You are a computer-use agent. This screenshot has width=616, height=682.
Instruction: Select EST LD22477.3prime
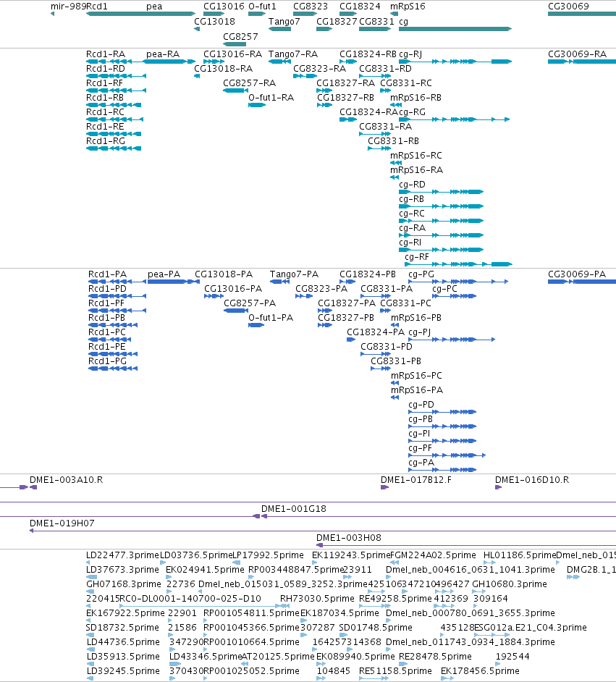click(122, 555)
